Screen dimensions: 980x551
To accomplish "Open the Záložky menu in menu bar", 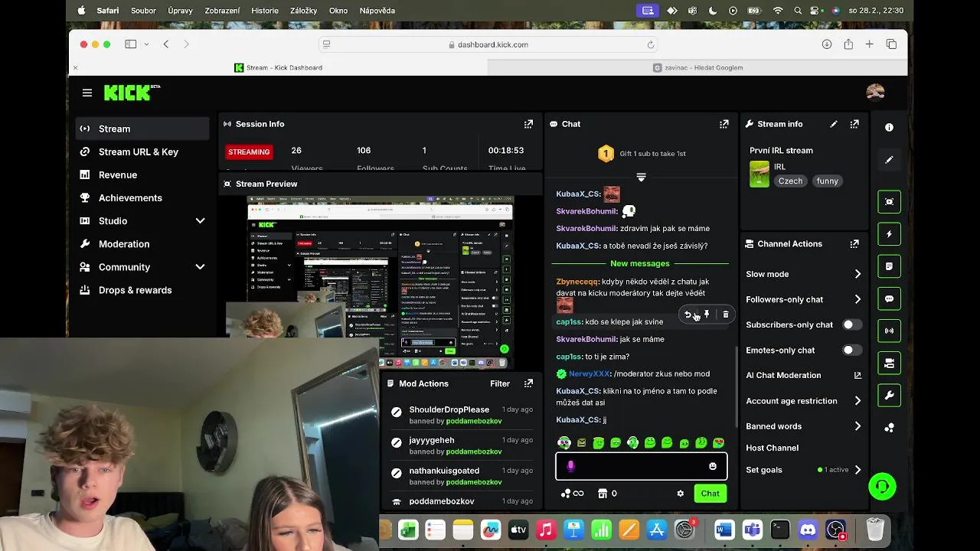I will tap(304, 11).
